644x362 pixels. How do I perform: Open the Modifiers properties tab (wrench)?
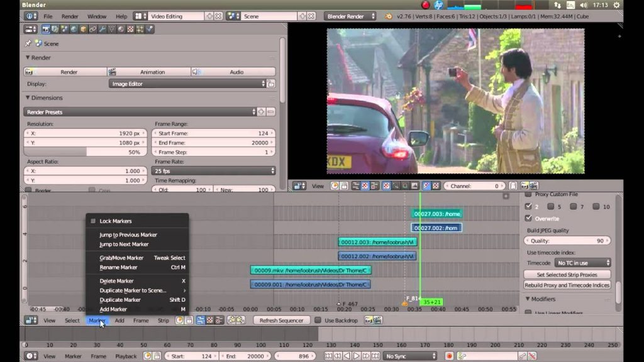[x=103, y=29]
